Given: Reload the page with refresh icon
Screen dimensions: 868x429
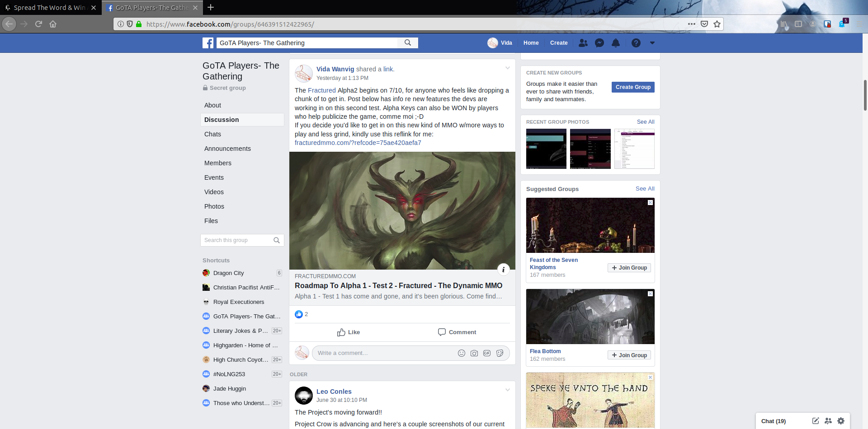Looking at the screenshot, I should [38, 24].
